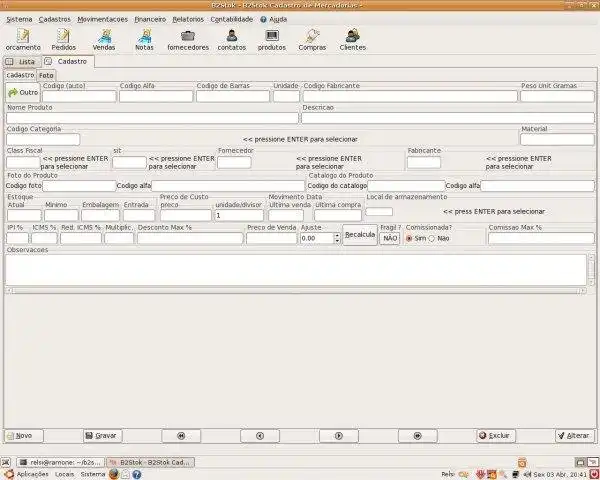Screen dimensions: 600x480
Task: Open the help icon in bottom panel
Action: tap(137, 475)
